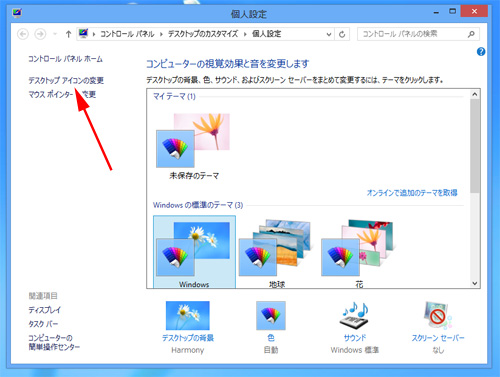
Task: Maximize the 個人設定 window
Action: (x=452, y=11)
